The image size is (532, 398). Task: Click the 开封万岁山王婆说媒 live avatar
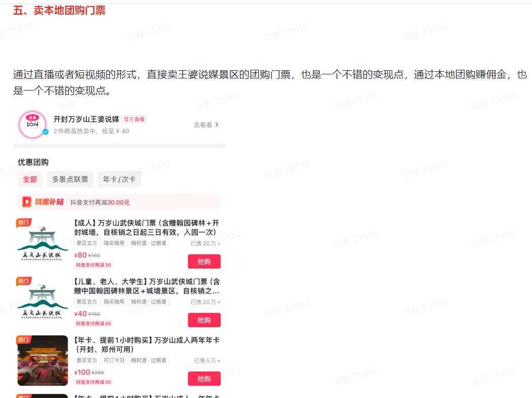click(x=32, y=124)
